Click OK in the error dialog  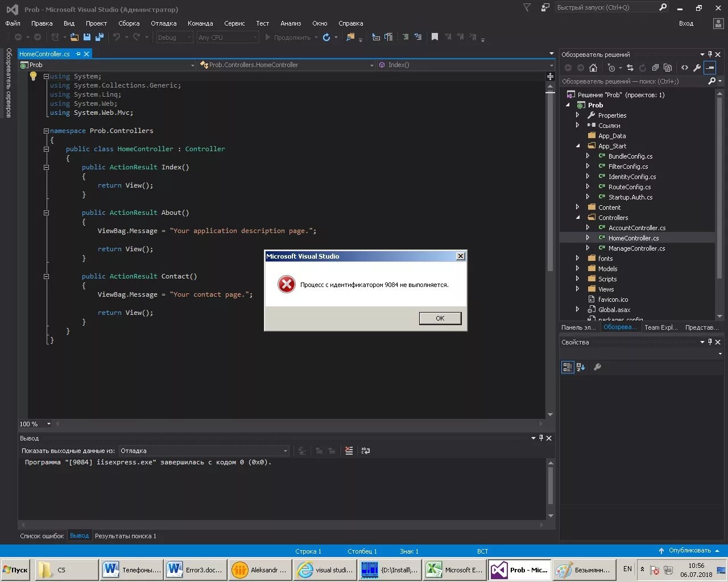click(440, 318)
